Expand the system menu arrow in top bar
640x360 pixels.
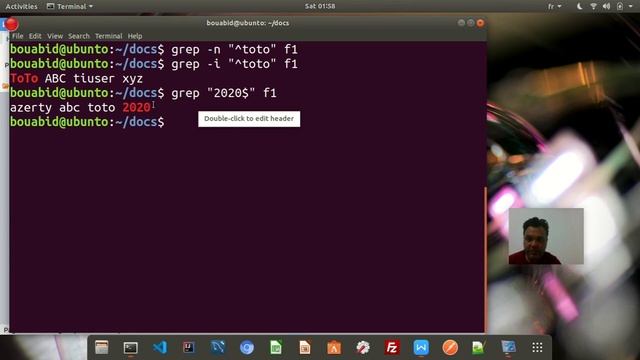click(x=631, y=6)
